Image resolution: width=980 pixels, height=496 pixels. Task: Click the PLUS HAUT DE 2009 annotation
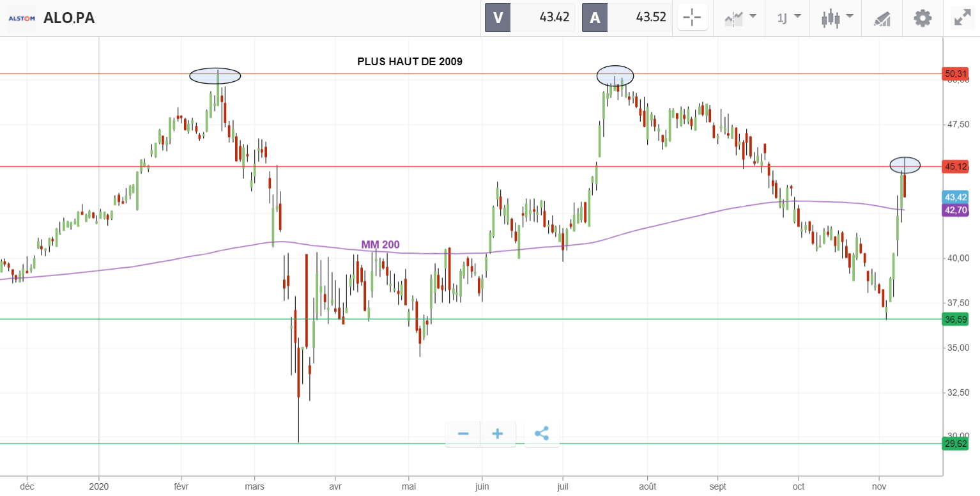410,62
